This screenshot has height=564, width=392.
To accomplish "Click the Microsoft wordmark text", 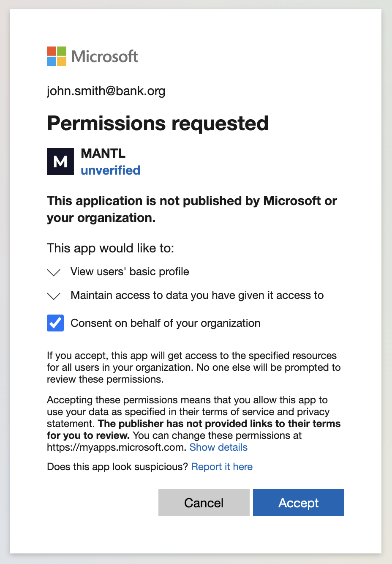I will 105,56.
